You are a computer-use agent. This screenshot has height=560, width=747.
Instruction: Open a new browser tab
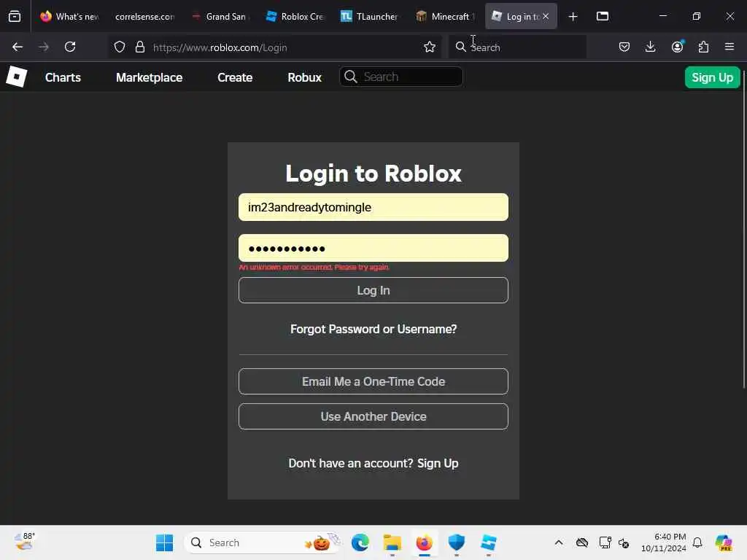tap(573, 17)
